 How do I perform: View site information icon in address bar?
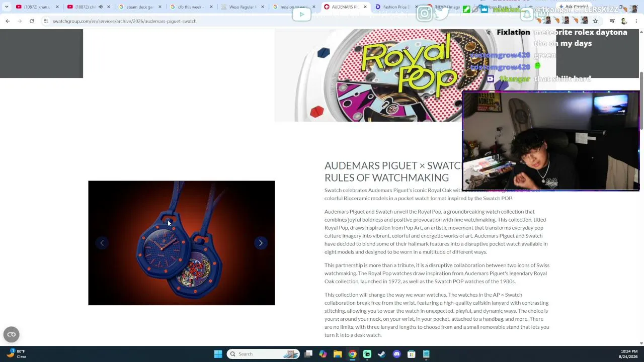[x=46, y=21]
